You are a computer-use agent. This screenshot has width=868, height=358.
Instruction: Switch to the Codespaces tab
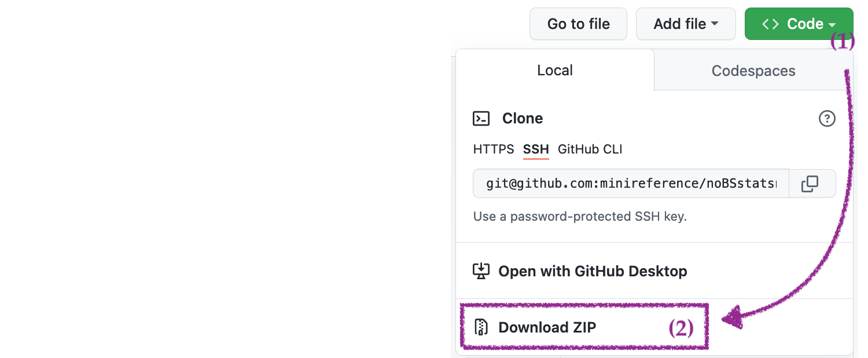[753, 71]
